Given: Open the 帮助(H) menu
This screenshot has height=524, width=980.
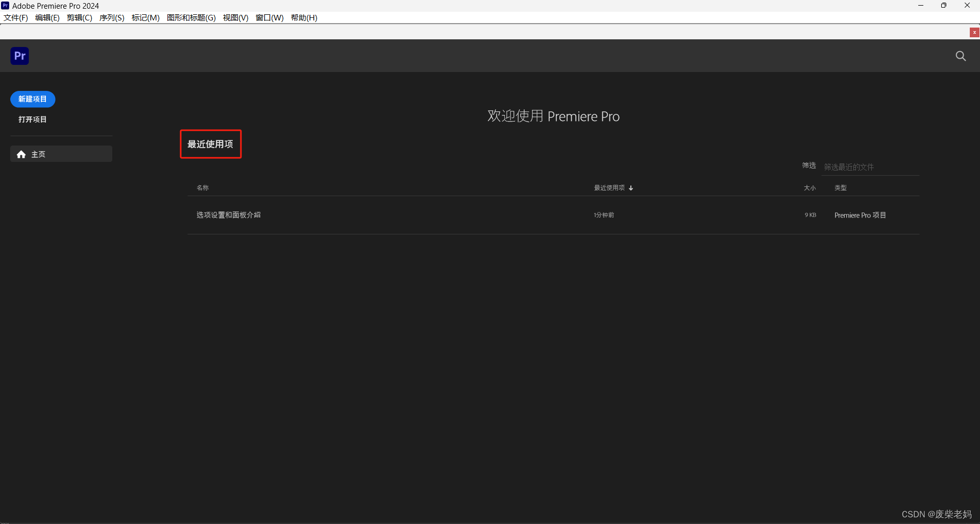Looking at the screenshot, I should tap(304, 18).
